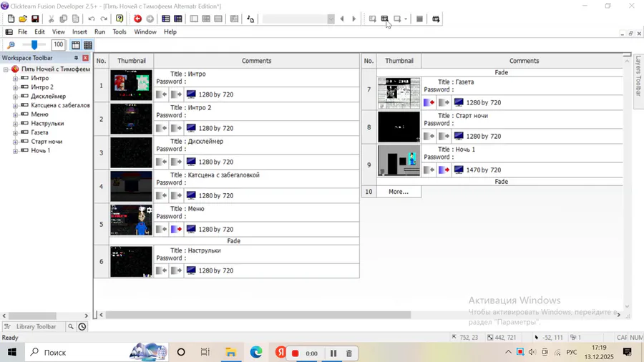Image resolution: width=644 pixels, height=362 pixels.
Task: Click the zoom value field showing 100
Action: point(59,44)
